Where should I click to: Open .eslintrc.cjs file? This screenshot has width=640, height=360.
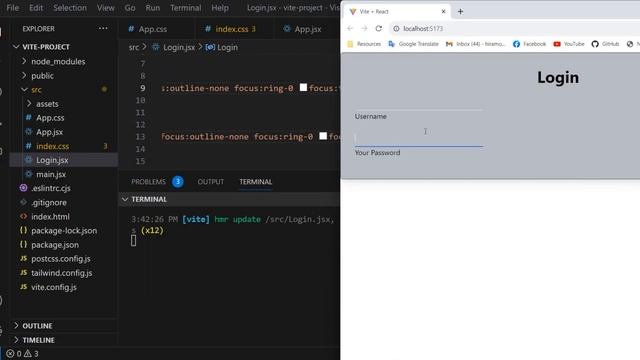pyautogui.click(x=51, y=189)
